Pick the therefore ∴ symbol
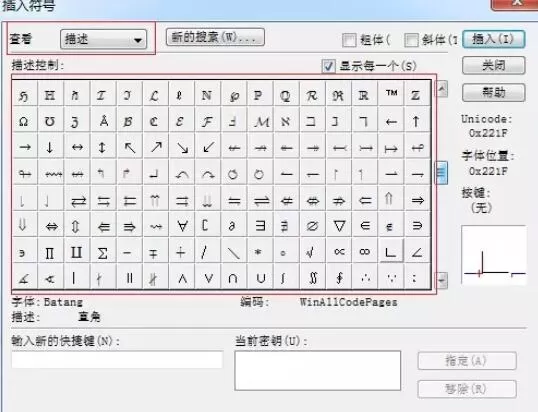Viewport: 538px width, 412px height. 365,277
